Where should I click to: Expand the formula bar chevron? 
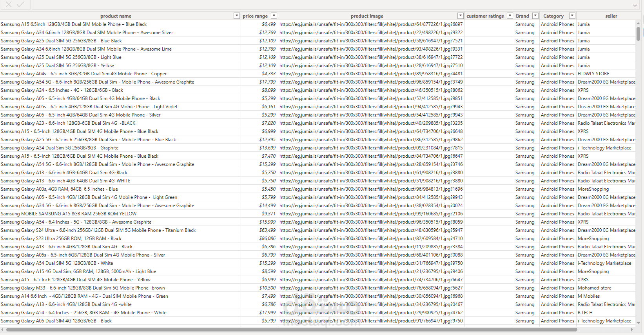coord(635,5)
